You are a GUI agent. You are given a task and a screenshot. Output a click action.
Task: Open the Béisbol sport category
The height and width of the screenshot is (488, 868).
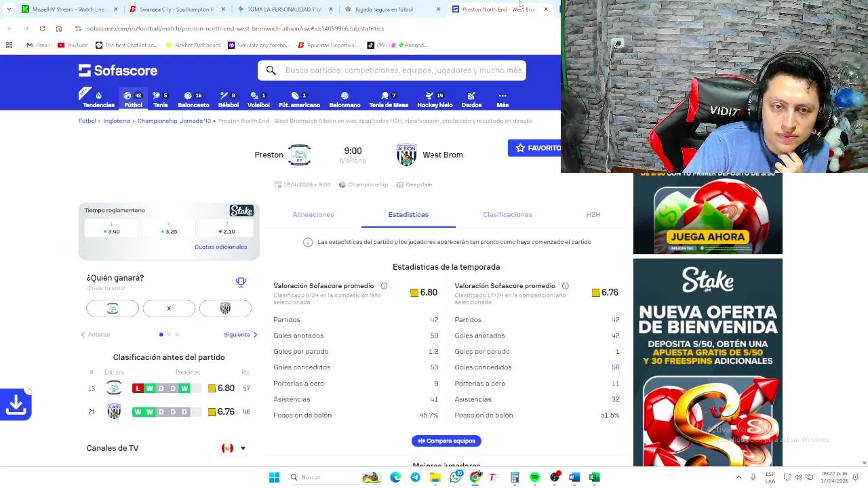pos(229,100)
